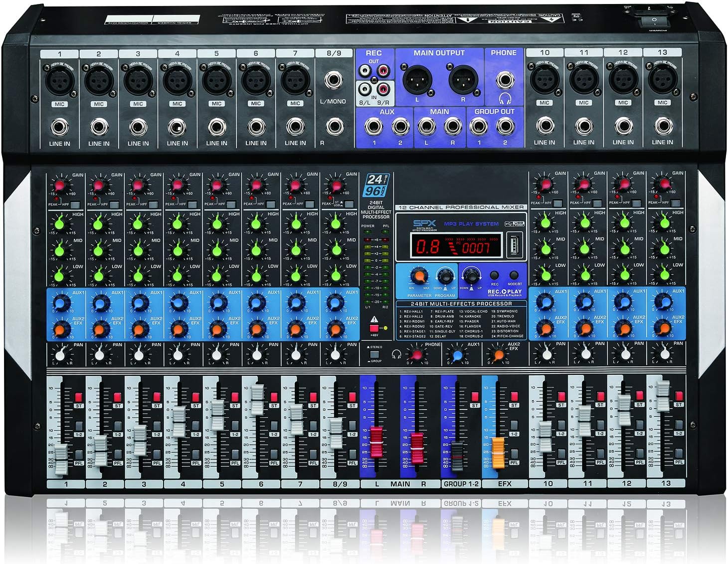
Task: Rotate the DOWN/UP track selector knob
Action: click(x=471, y=276)
